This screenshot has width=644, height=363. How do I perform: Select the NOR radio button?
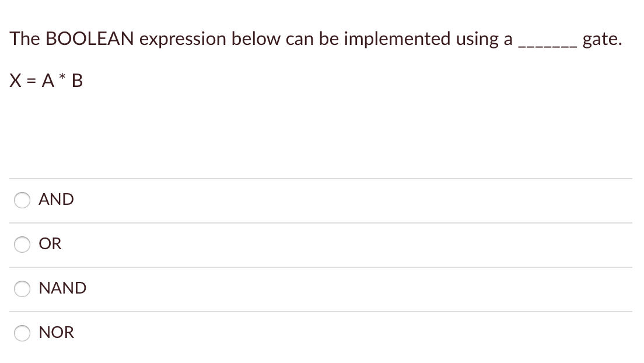click(22, 333)
